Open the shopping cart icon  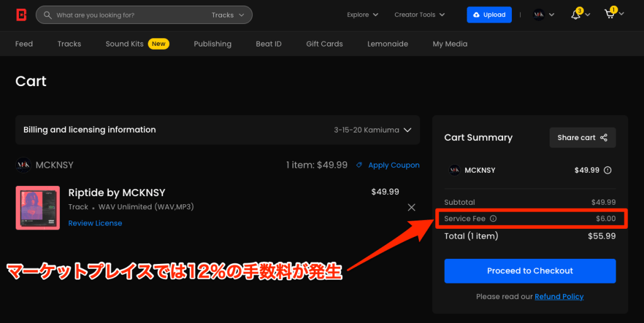(x=609, y=14)
